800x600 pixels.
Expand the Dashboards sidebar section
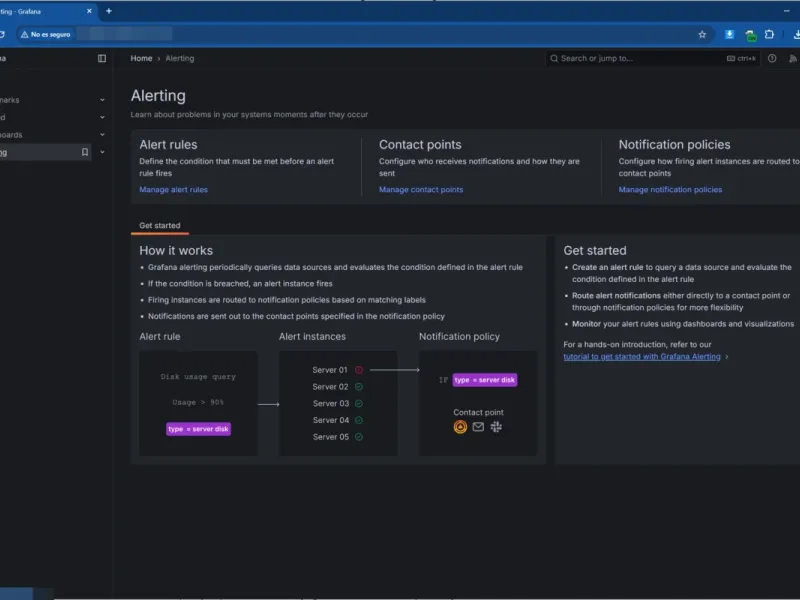click(102, 135)
